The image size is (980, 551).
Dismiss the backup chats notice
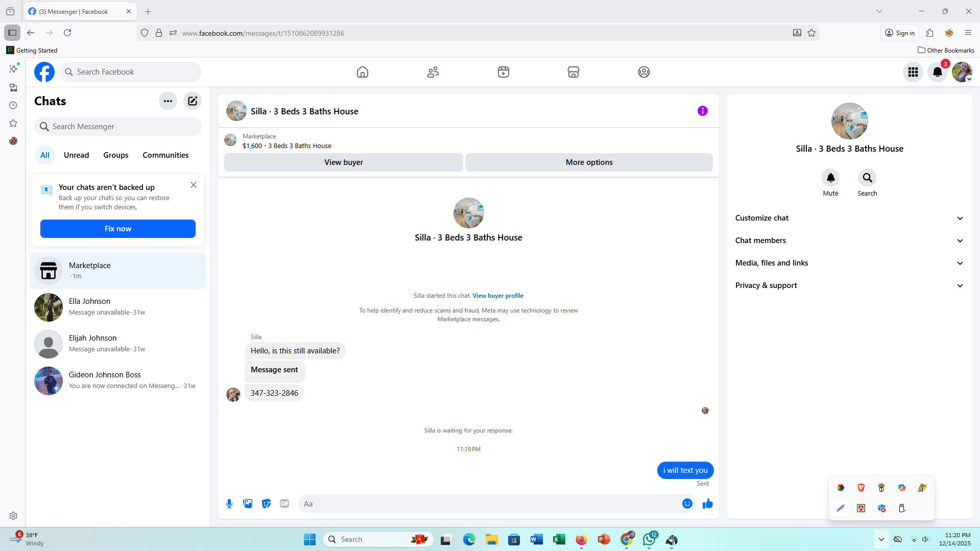pos(194,185)
